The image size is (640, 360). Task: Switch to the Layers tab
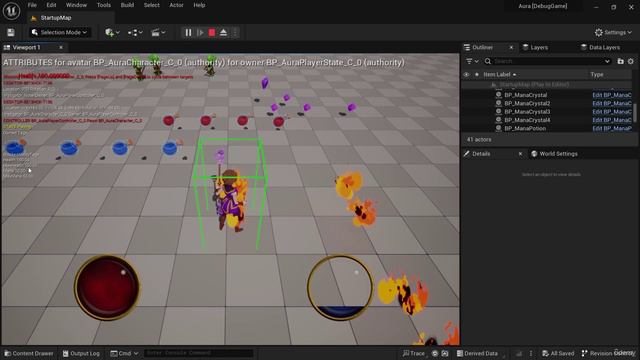tap(536, 48)
